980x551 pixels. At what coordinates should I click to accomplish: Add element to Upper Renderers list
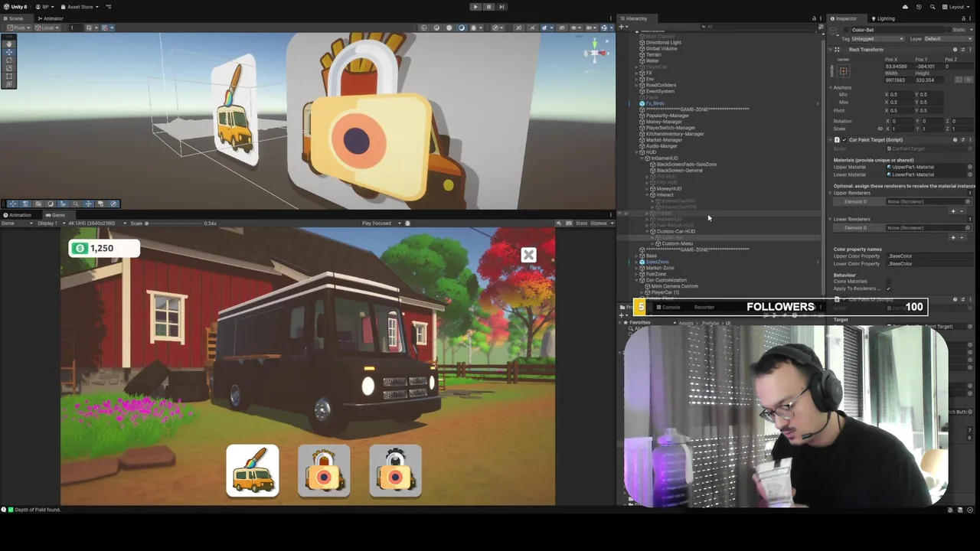(953, 211)
